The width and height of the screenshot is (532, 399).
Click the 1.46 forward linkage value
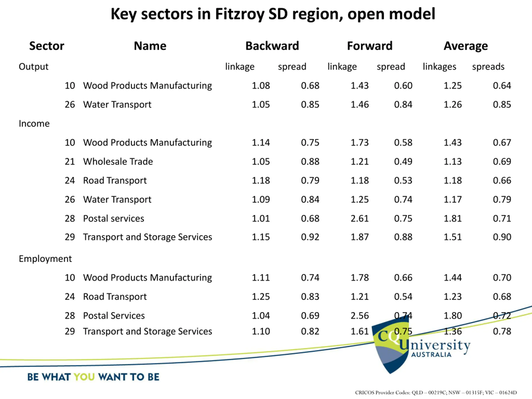pyautogui.click(x=360, y=105)
